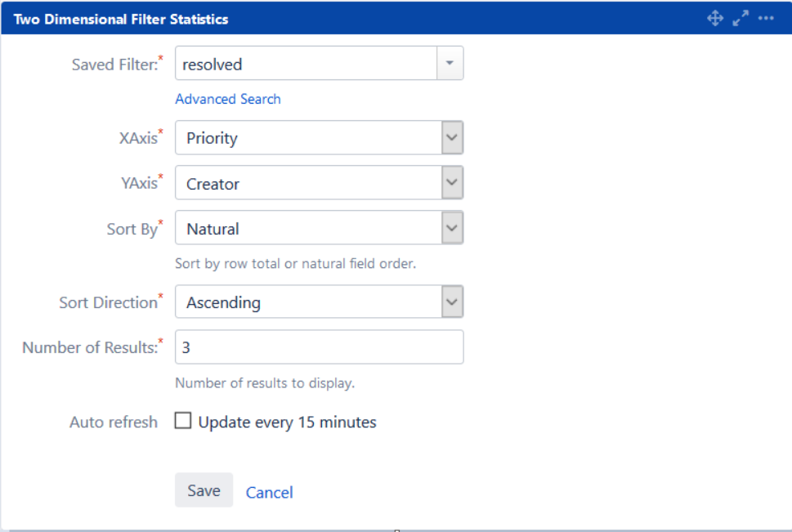
Task: Click the chevron arrow on the YAxis field
Action: pyautogui.click(x=452, y=183)
